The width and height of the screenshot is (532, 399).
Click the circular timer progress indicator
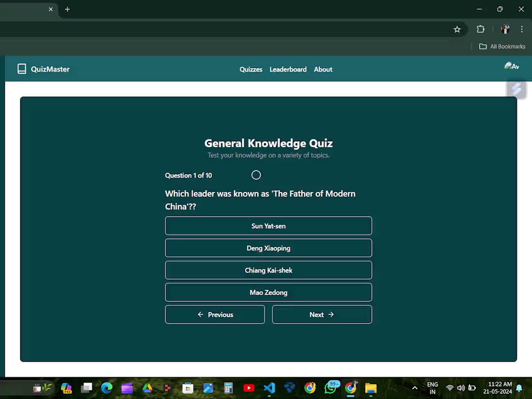click(x=256, y=175)
